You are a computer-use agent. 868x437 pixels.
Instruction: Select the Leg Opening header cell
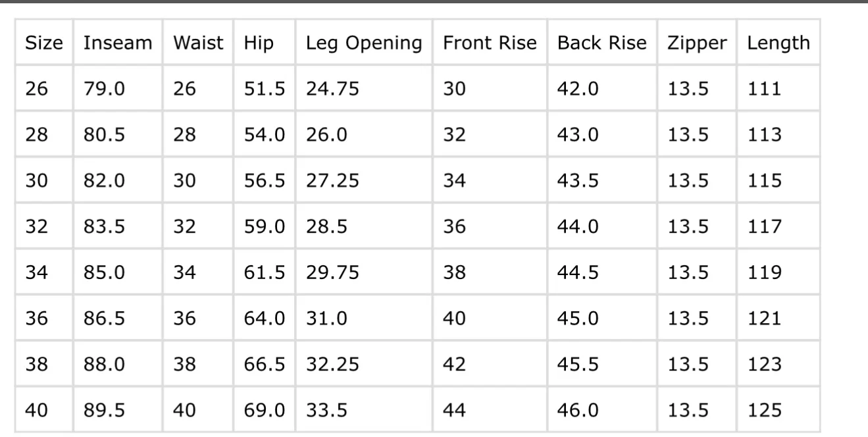point(364,43)
